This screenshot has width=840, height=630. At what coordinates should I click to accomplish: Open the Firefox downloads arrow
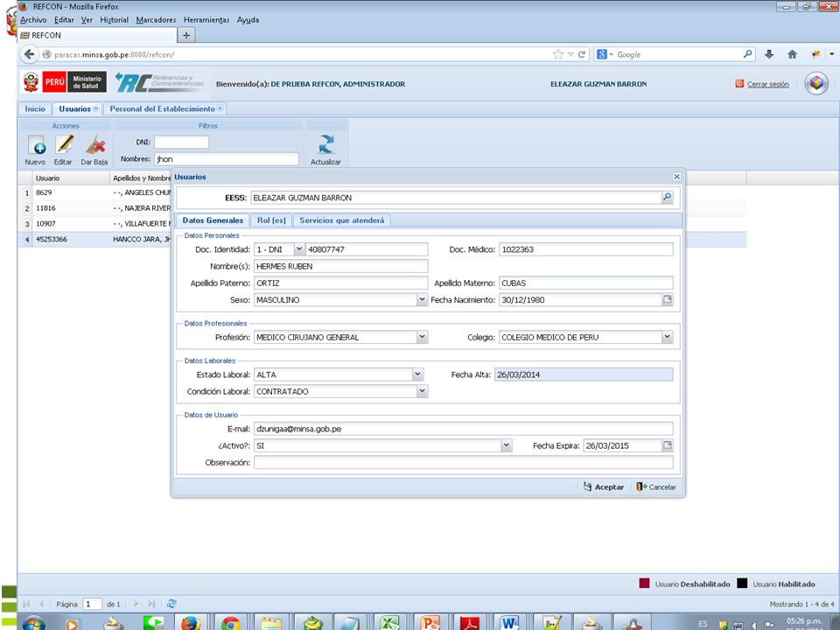769,54
